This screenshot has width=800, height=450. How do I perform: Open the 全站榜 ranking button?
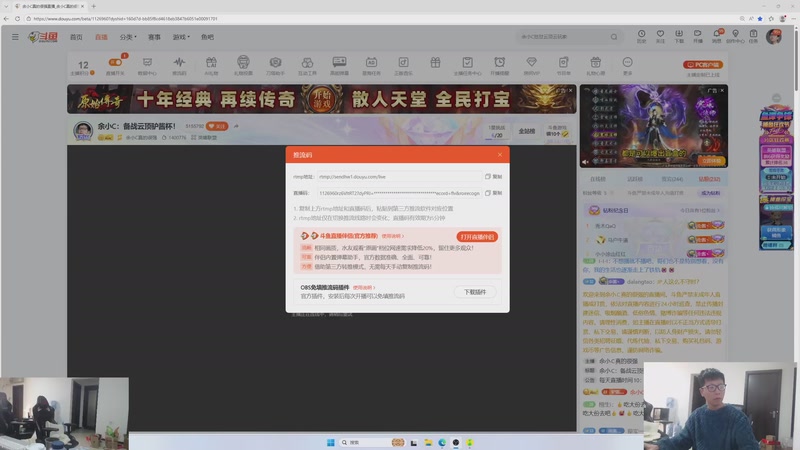click(x=527, y=131)
